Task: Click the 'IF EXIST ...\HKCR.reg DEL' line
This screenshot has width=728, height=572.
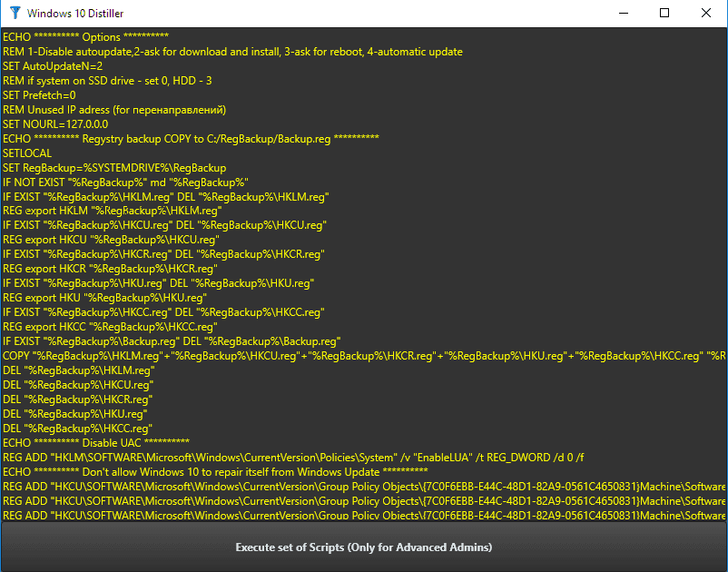Action: point(163,254)
